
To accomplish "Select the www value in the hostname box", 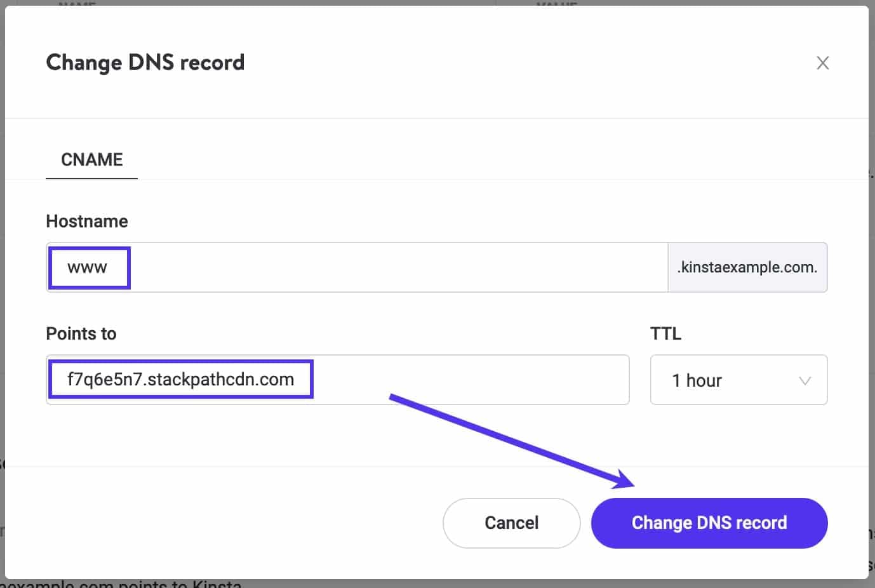I will point(89,267).
